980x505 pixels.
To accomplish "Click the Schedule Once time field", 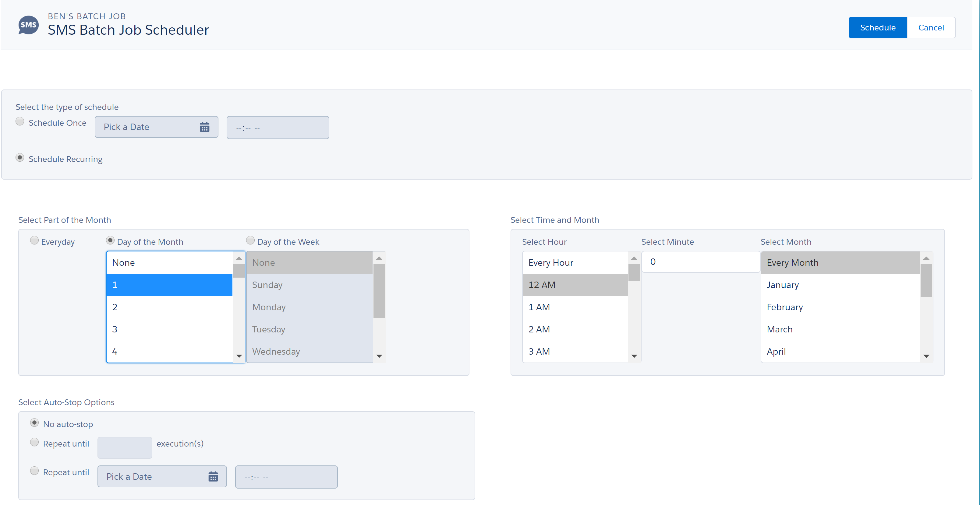I will point(278,128).
